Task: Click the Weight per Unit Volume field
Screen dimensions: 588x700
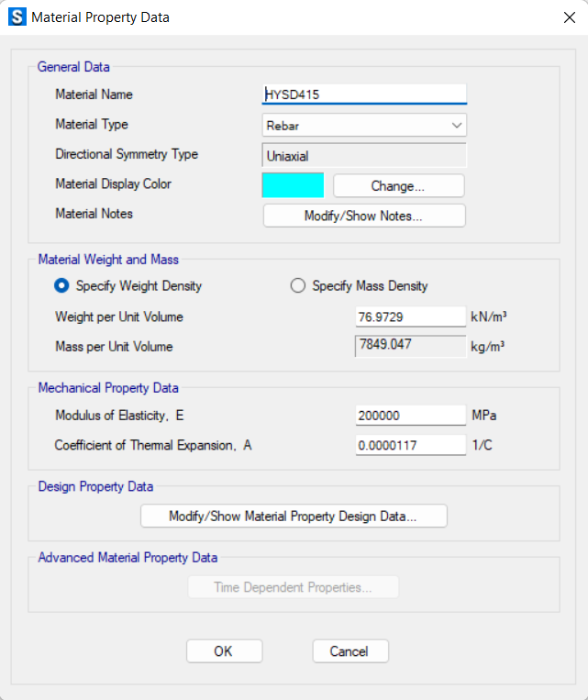Action: tap(410, 317)
